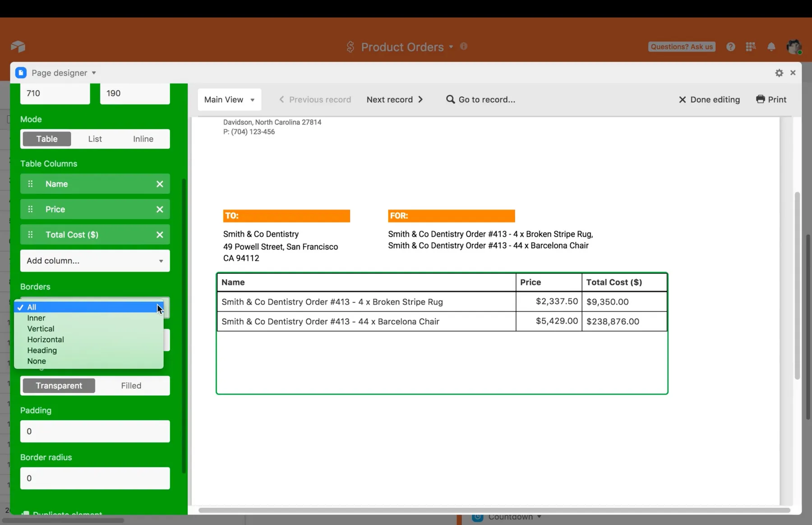
Task: Click the Airtable home logo icon
Action: [18, 46]
